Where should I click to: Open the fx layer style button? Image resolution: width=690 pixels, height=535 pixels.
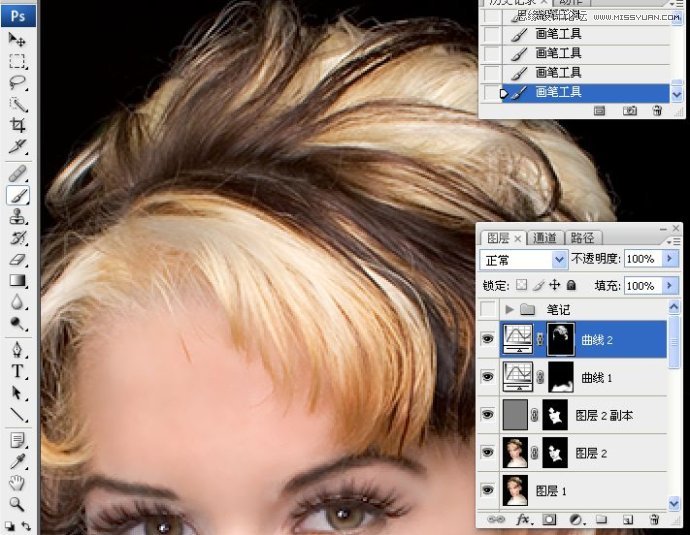click(523, 520)
